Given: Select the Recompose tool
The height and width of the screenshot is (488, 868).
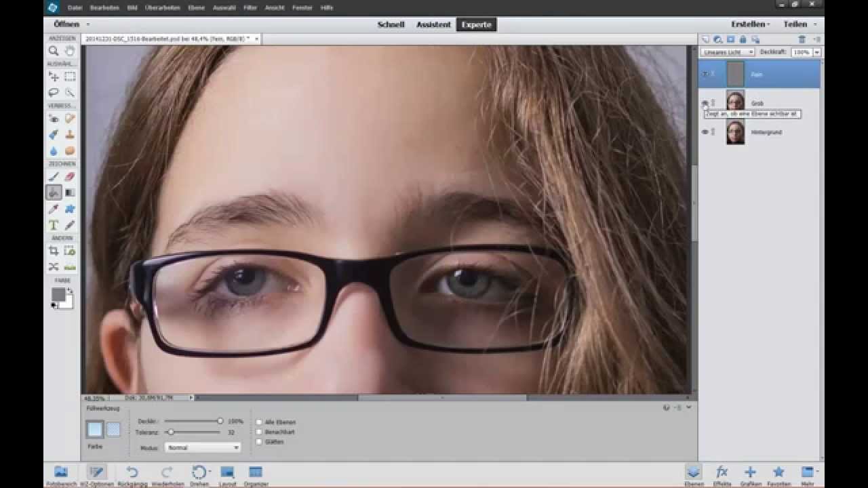Looking at the screenshot, I should click(x=69, y=251).
